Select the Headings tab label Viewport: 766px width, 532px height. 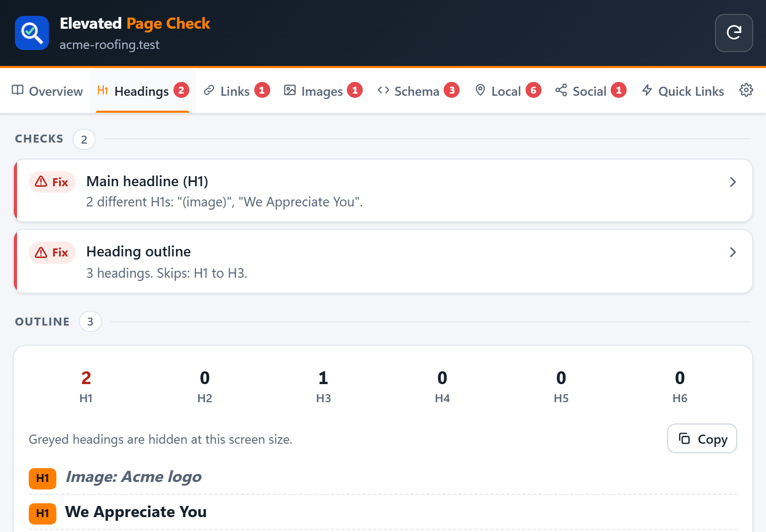click(141, 92)
